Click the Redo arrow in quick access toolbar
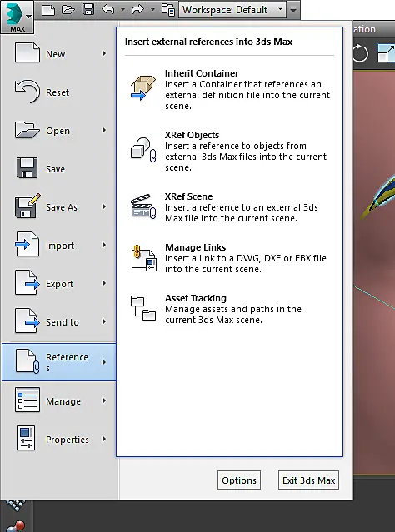The image size is (395, 532). tap(137, 9)
